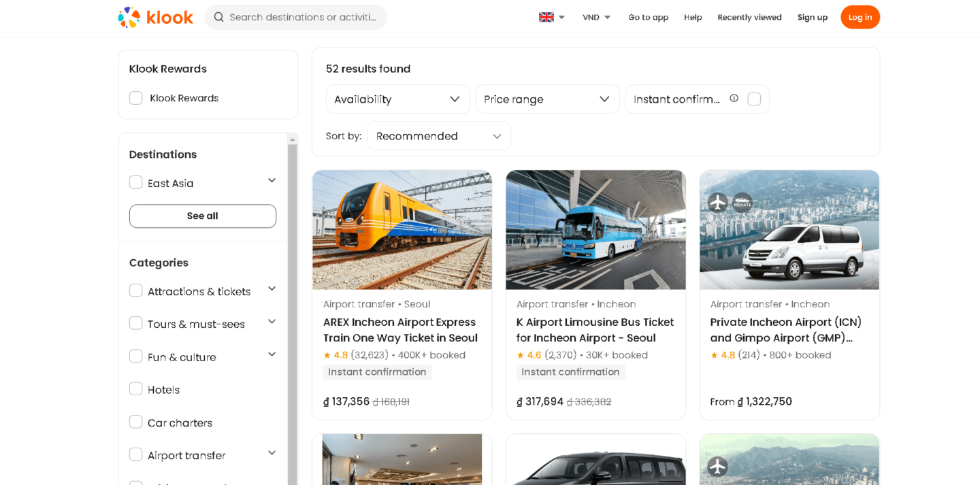Screen dimensions: 980x485
Task: Open the Price range dropdown
Action: 547,99
